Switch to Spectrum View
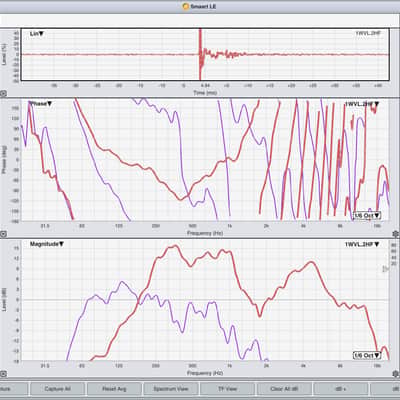The width and height of the screenshot is (400, 400). click(x=171, y=389)
